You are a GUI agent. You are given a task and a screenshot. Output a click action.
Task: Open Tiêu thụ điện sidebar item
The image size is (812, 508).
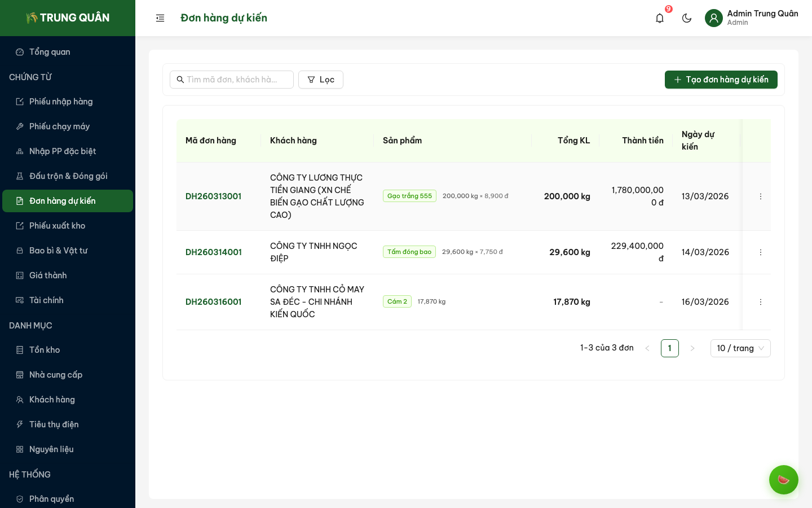(x=54, y=424)
